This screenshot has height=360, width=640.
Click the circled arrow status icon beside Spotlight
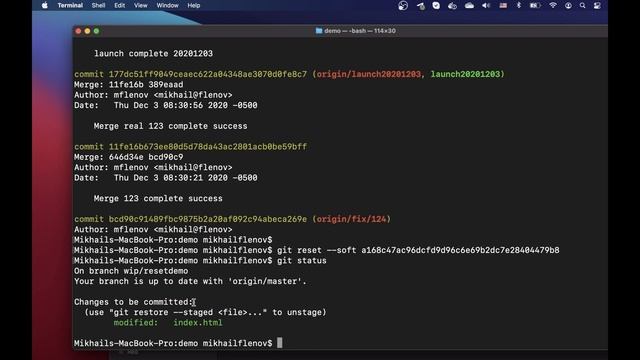[568, 5]
